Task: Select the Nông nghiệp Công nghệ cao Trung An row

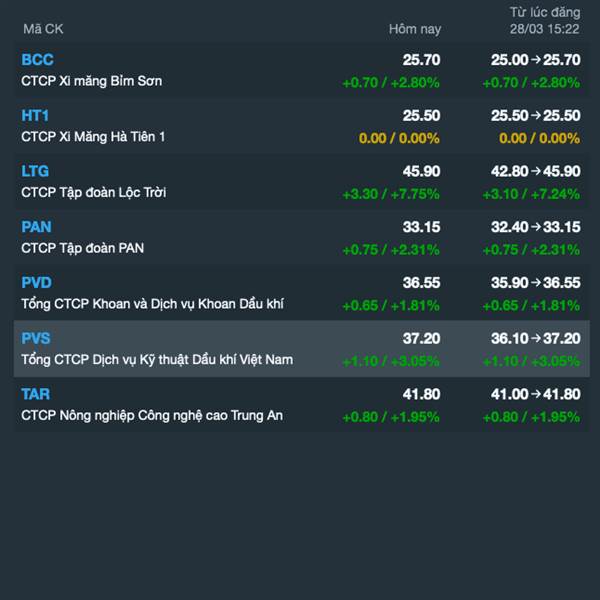Action: click(x=302, y=404)
